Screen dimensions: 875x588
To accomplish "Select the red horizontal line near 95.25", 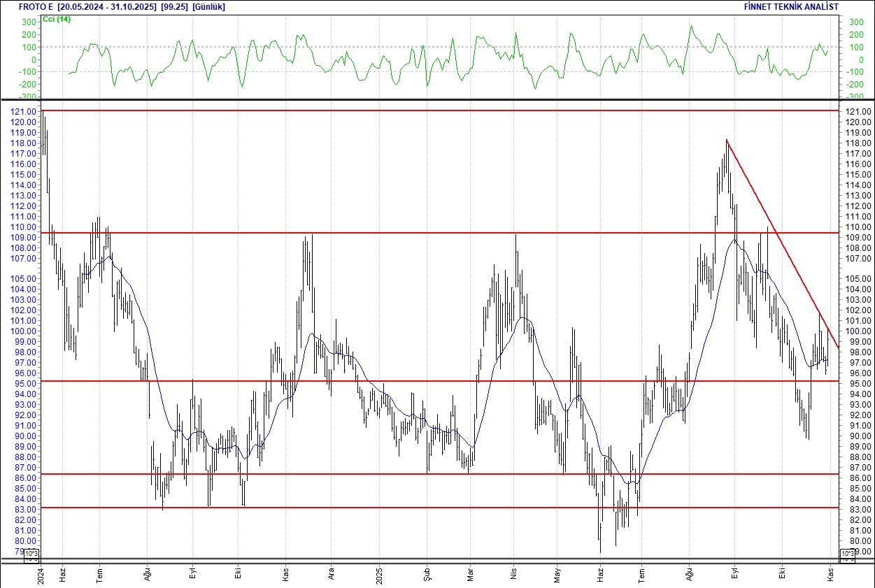I will pyautogui.click(x=420, y=381).
